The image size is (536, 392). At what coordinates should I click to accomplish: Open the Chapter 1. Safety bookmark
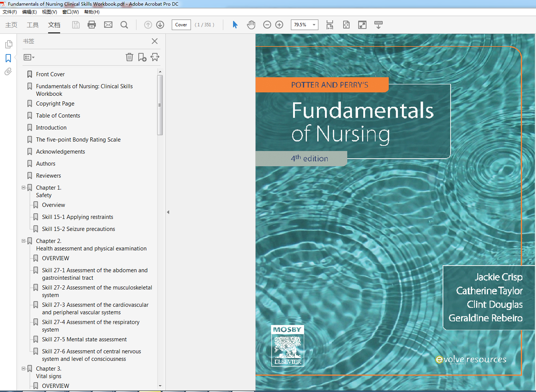coord(48,191)
